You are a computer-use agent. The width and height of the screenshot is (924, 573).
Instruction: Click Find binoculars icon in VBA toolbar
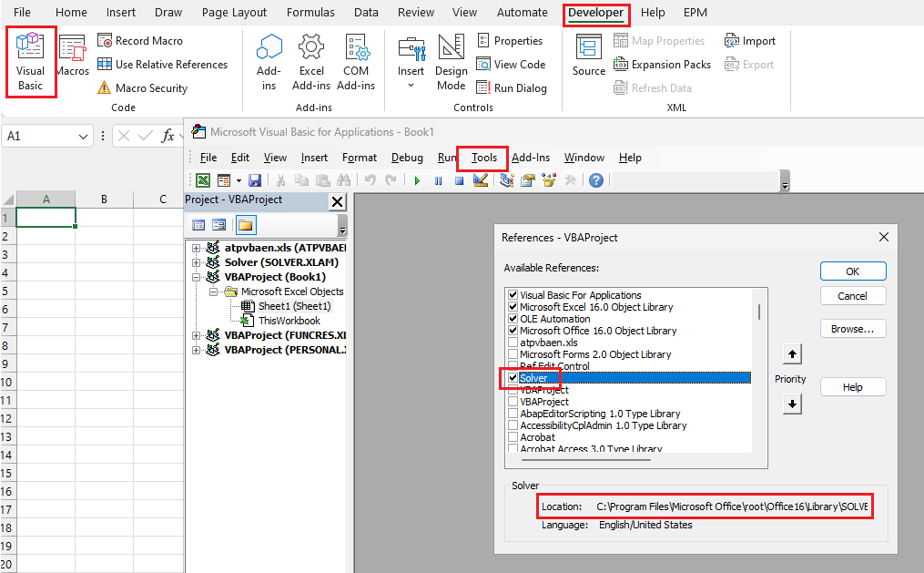click(x=343, y=180)
